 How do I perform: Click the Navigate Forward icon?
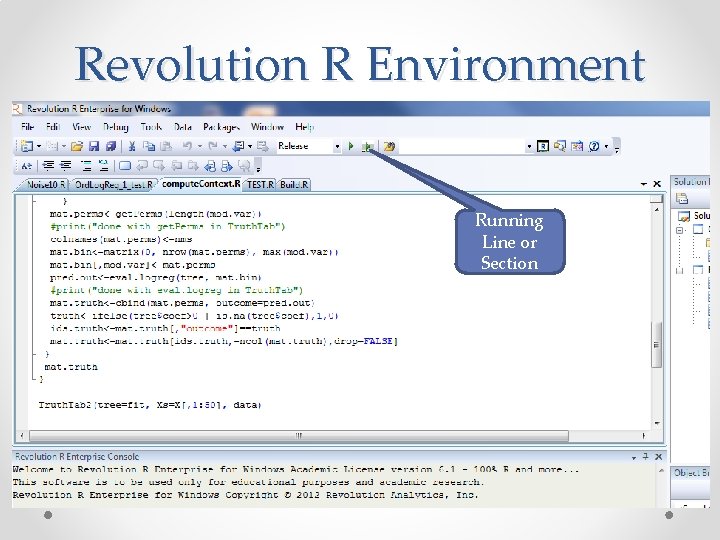point(263,146)
